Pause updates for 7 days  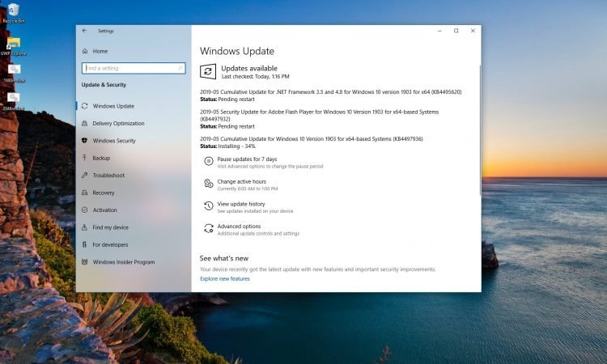247,159
